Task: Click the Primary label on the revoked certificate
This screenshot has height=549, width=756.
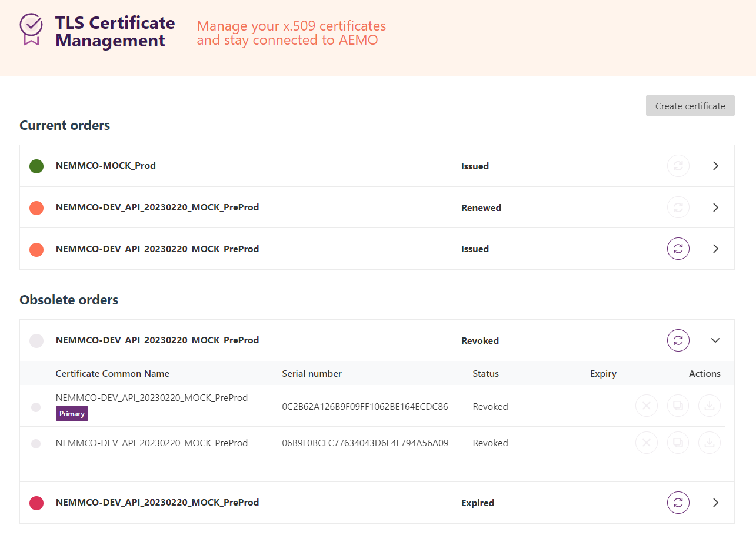Action: coord(72,413)
